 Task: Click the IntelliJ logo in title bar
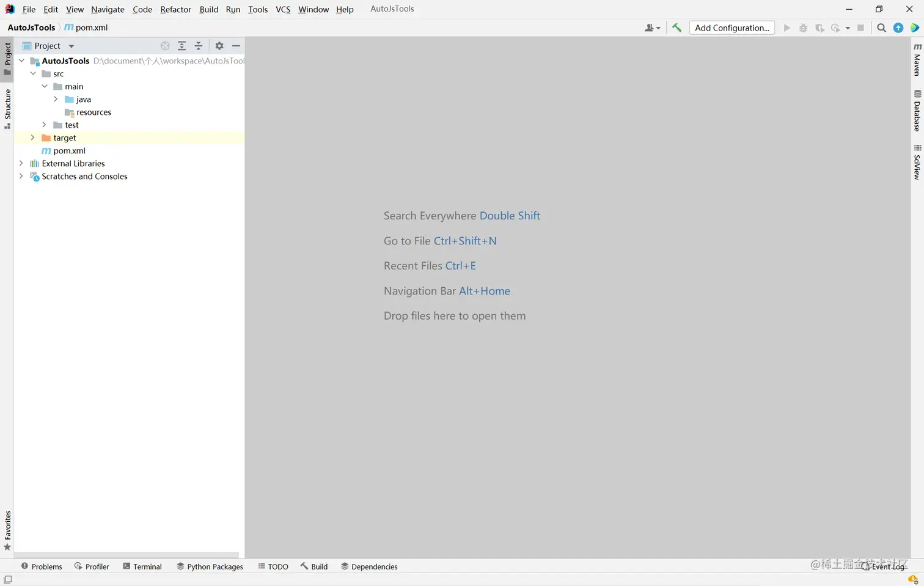10,9
